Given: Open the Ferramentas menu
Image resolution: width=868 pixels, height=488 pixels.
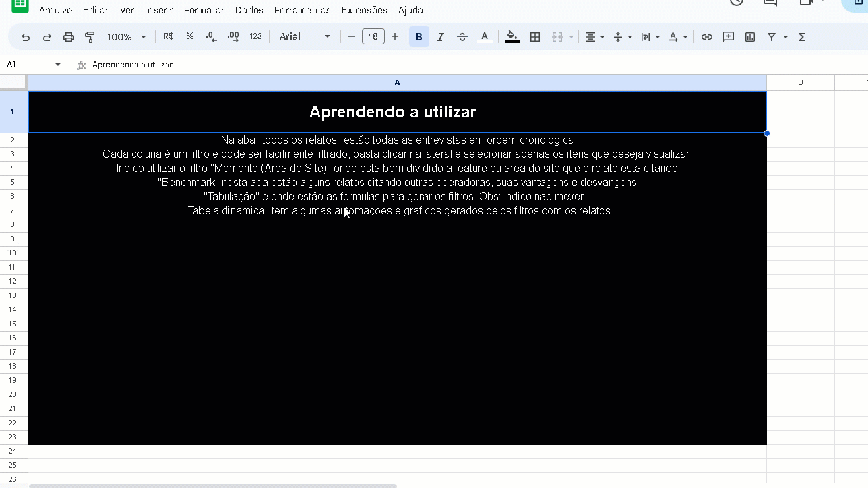Looking at the screenshot, I should tap(303, 10).
